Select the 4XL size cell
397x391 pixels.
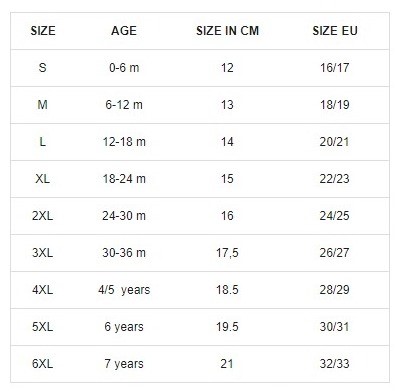(43, 290)
